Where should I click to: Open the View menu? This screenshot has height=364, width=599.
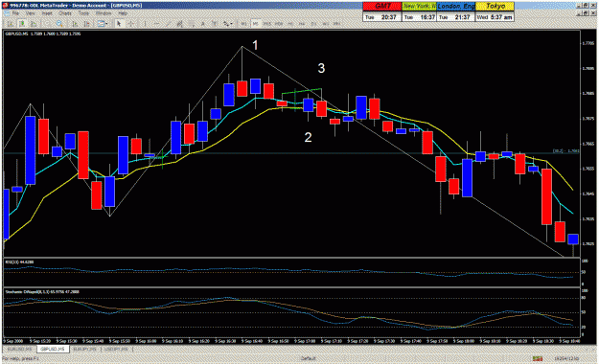click(x=30, y=13)
